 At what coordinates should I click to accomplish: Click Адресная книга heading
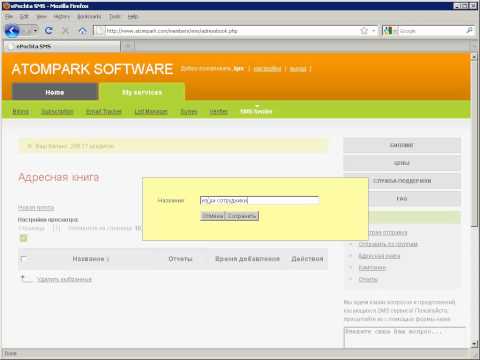click(59, 177)
